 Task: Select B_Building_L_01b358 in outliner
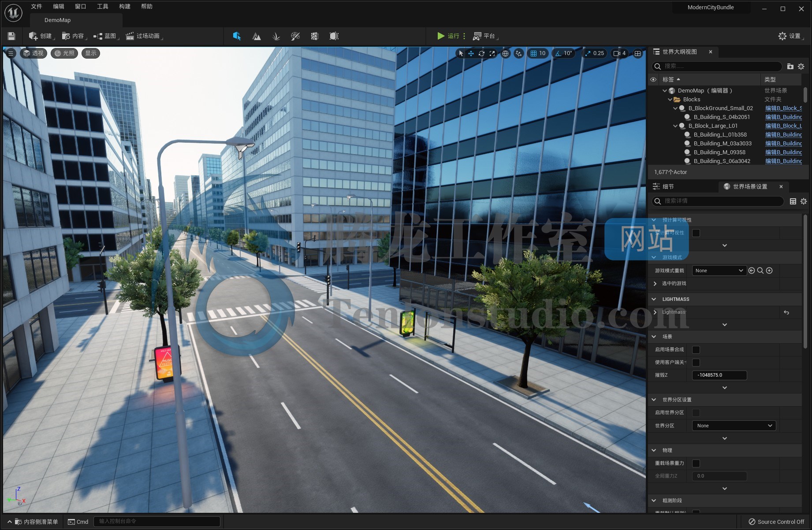pyautogui.click(x=720, y=135)
